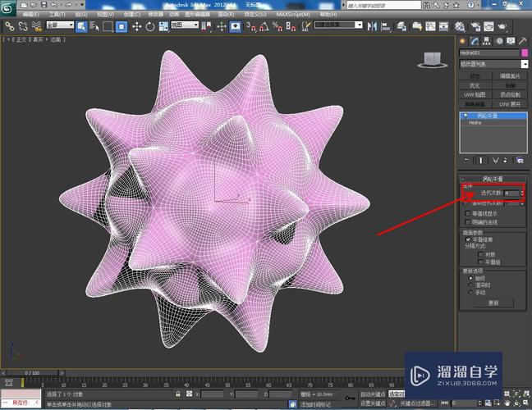532x410 pixels.
Task: Click Select and Link tool
Action: [x=10, y=26]
